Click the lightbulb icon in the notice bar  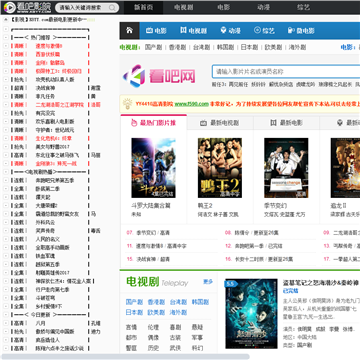(x=127, y=104)
